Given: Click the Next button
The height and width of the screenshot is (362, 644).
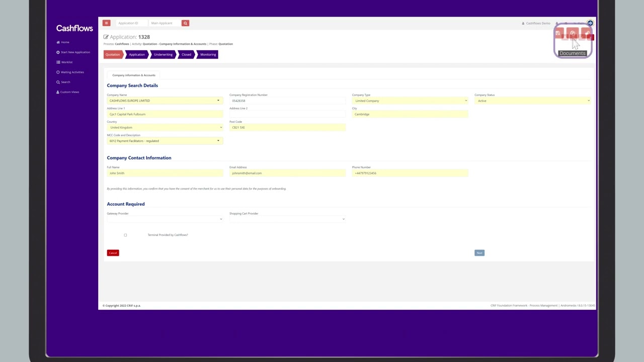Looking at the screenshot, I should click(479, 253).
